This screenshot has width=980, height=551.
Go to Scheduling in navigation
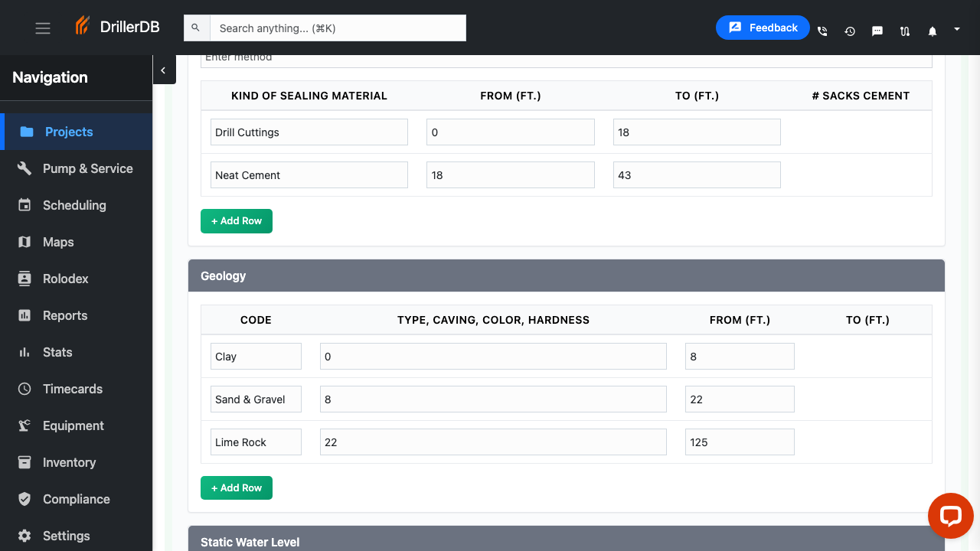74,205
